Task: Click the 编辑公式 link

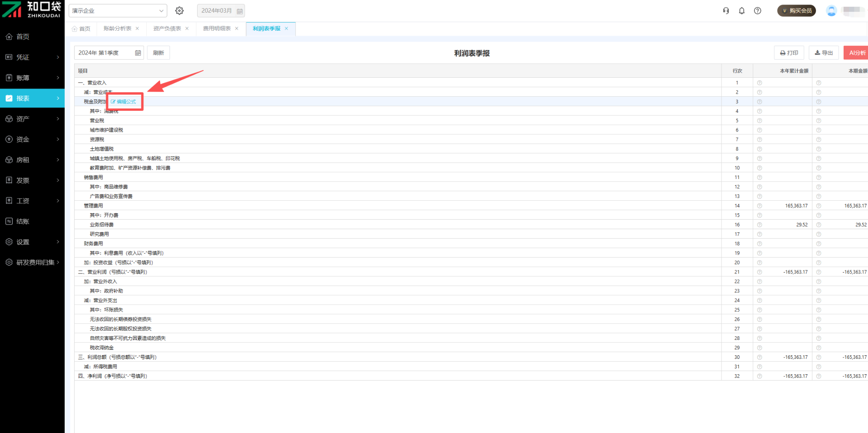Action: point(124,102)
